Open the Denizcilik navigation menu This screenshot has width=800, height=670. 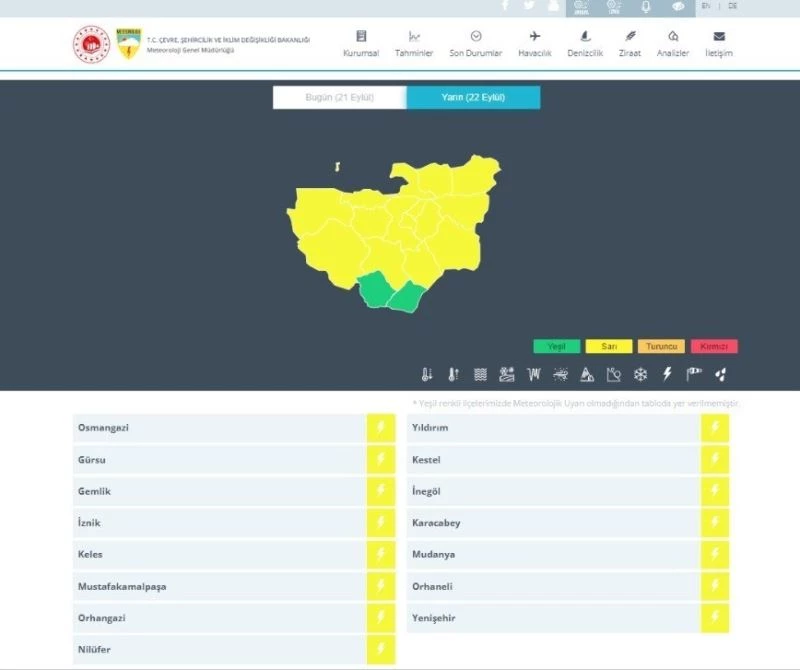point(585,43)
